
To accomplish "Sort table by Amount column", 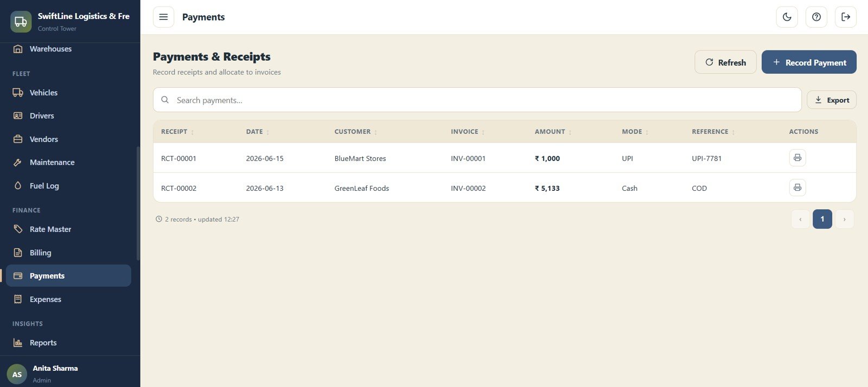I will pyautogui.click(x=553, y=132).
